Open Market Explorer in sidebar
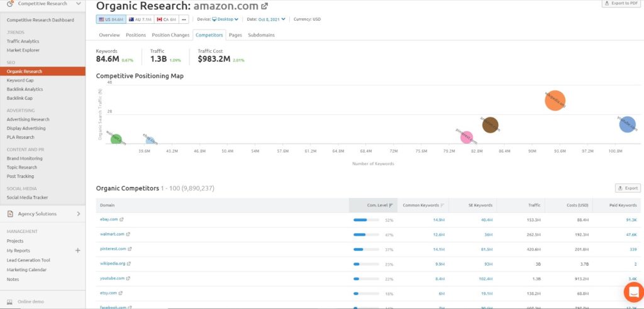 pos(23,50)
